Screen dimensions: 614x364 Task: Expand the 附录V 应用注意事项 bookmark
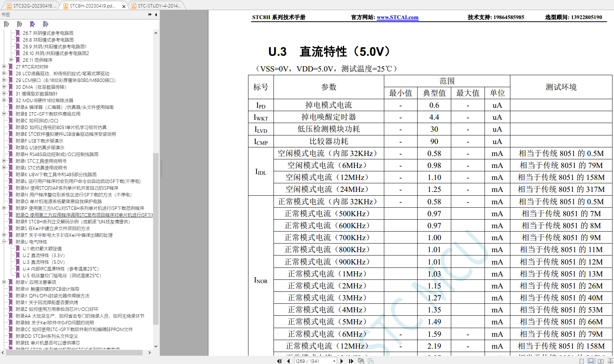[x=4, y=282]
